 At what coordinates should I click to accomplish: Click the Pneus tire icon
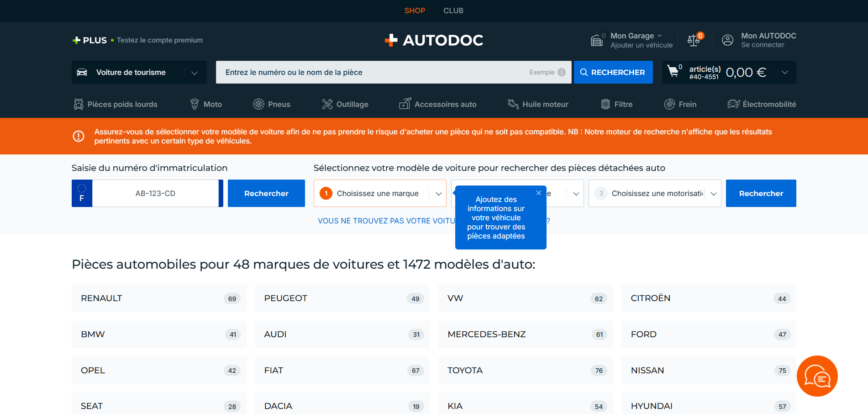[x=259, y=104]
